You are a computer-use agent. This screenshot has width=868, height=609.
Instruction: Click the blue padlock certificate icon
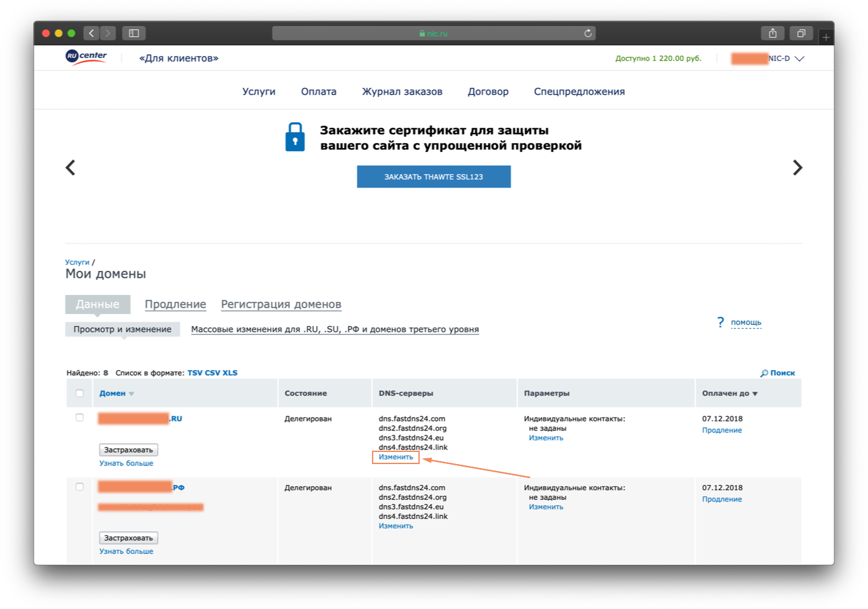tap(295, 137)
